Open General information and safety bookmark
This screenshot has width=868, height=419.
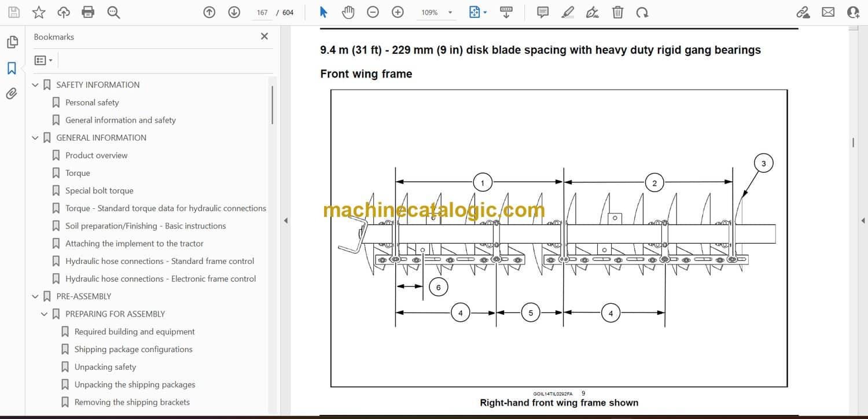(120, 120)
